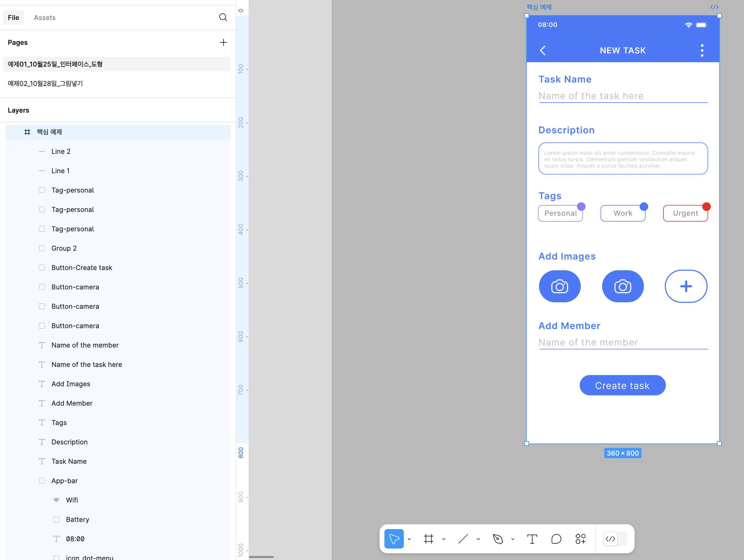Click the blue Create task button on canvas
The width and height of the screenshot is (744, 560).
pos(622,385)
